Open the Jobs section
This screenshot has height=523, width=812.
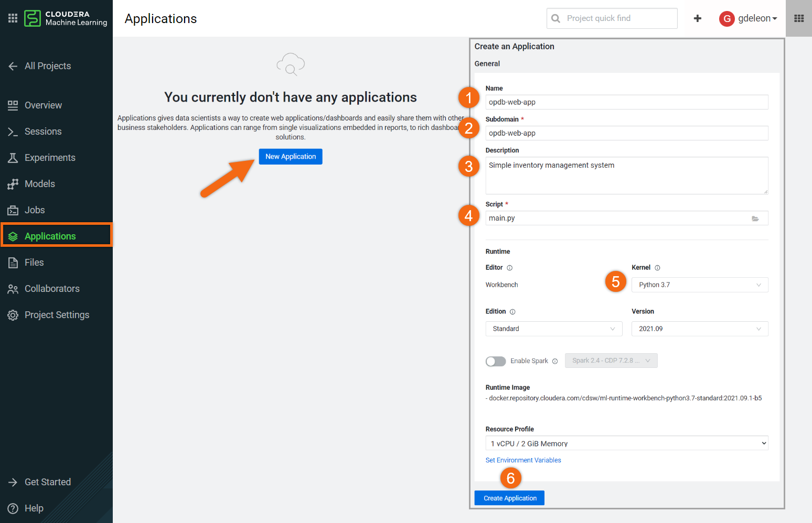(35, 210)
